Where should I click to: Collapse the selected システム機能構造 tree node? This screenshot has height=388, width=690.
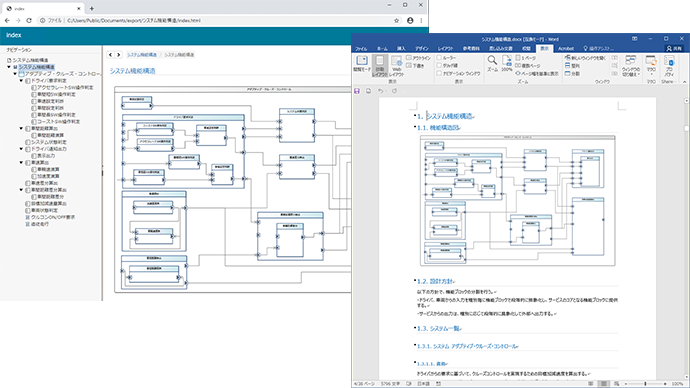9,67
